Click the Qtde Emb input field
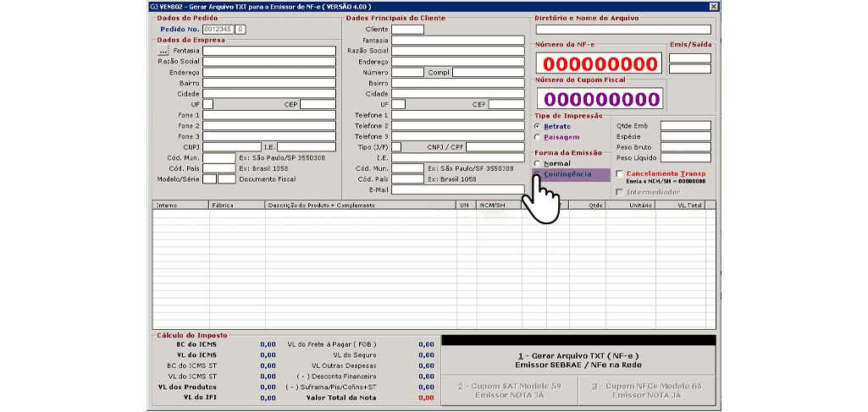The image size is (868, 412). [685, 126]
